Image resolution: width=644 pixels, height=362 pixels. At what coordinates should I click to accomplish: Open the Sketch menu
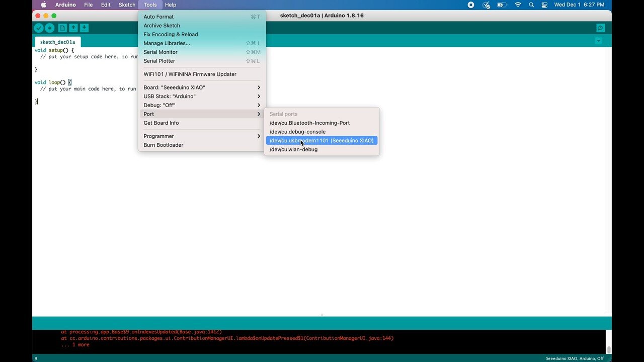[127, 5]
